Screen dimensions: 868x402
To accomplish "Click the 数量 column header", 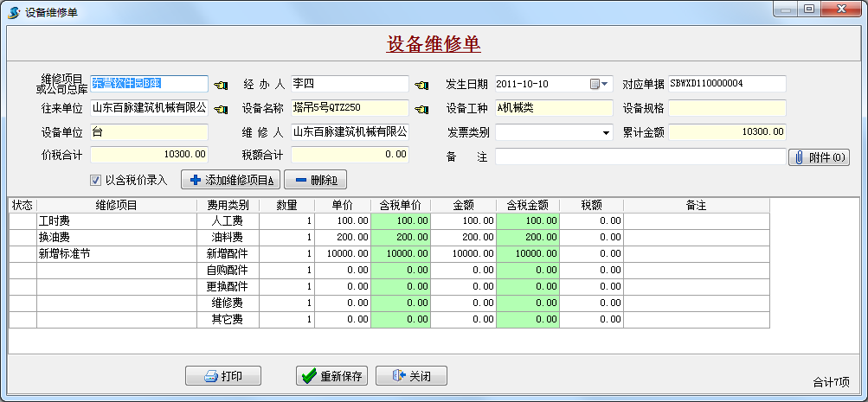I will [x=286, y=205].
